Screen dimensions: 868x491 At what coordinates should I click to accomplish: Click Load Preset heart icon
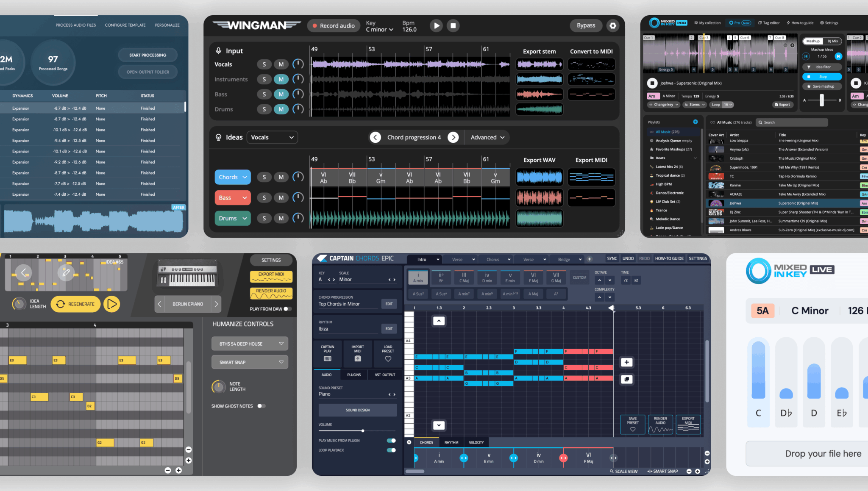[388, 359]
